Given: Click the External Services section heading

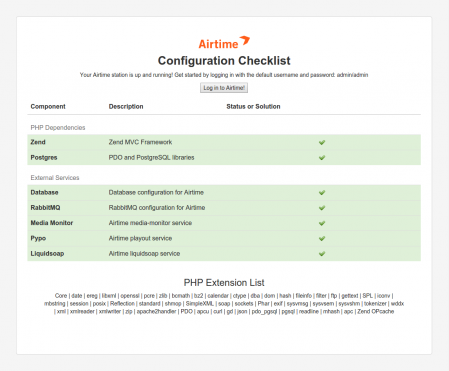Looking at the screenshot, I should tap(55, 178).
